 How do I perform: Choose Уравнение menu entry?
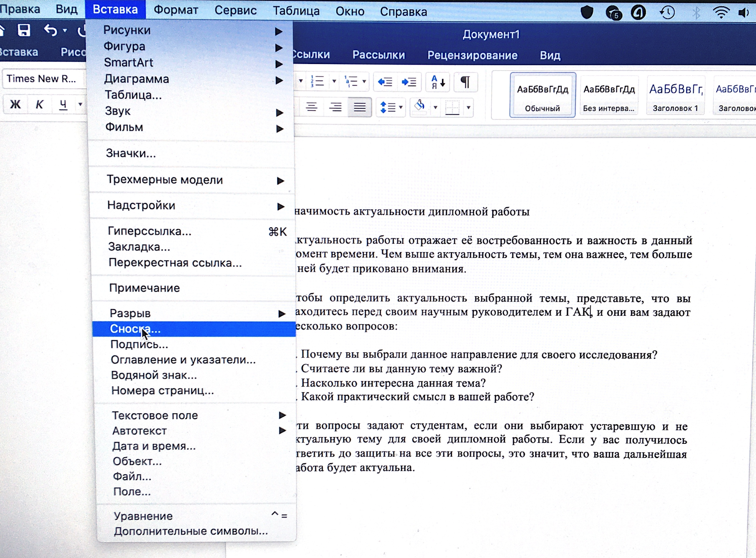click(x=197, y=516)
